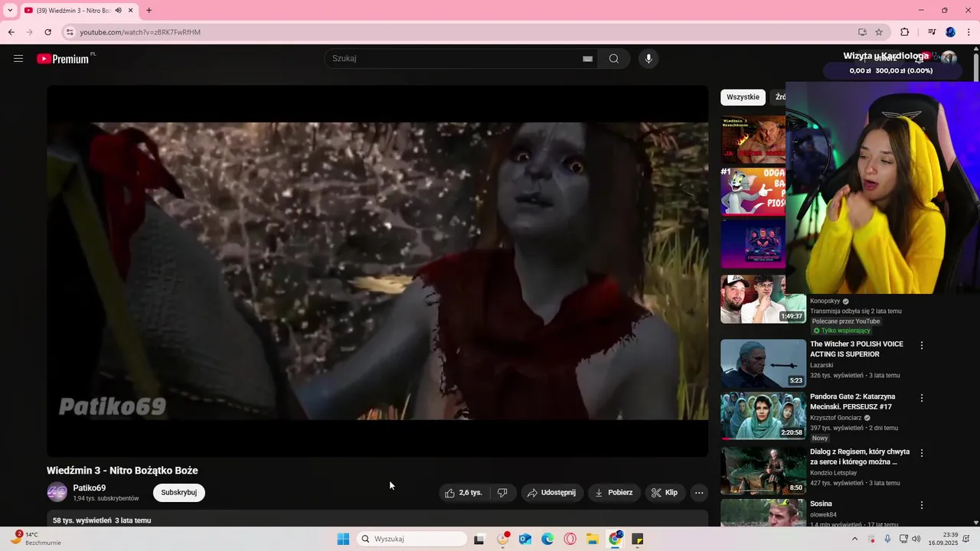Screen dimensions: 980x551
Task: Open the Chrome profile avatar
Action: pyautogui.click(x=951, y=32)
